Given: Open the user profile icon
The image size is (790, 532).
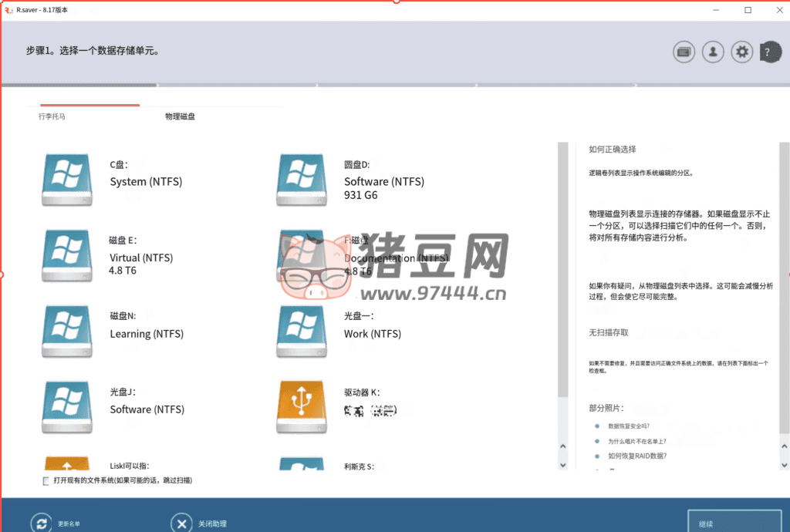Looking at the screenshot, I should [x=712, y=52].
